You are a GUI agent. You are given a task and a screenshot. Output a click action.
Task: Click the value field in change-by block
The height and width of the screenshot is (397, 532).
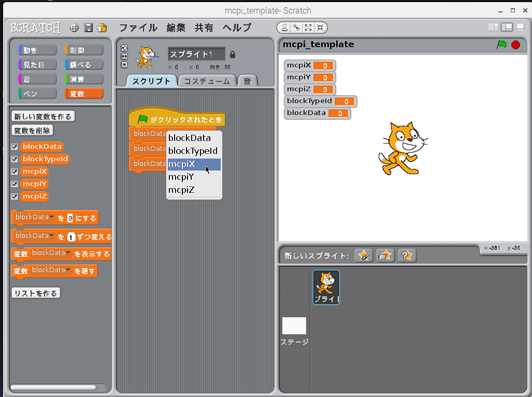[71, 237]
